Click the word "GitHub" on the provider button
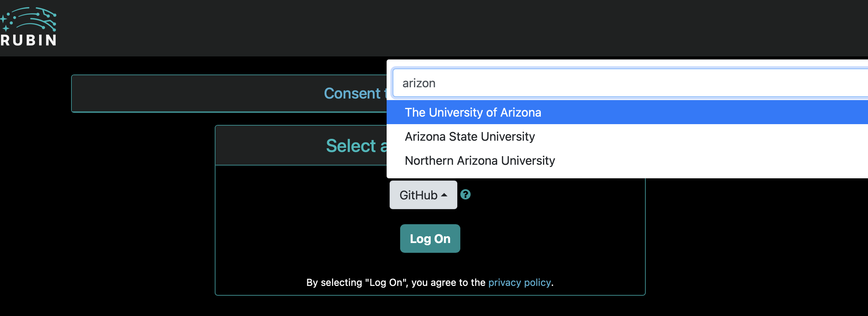The width and height of the screenshot is (868, 316). coord(418,195)
